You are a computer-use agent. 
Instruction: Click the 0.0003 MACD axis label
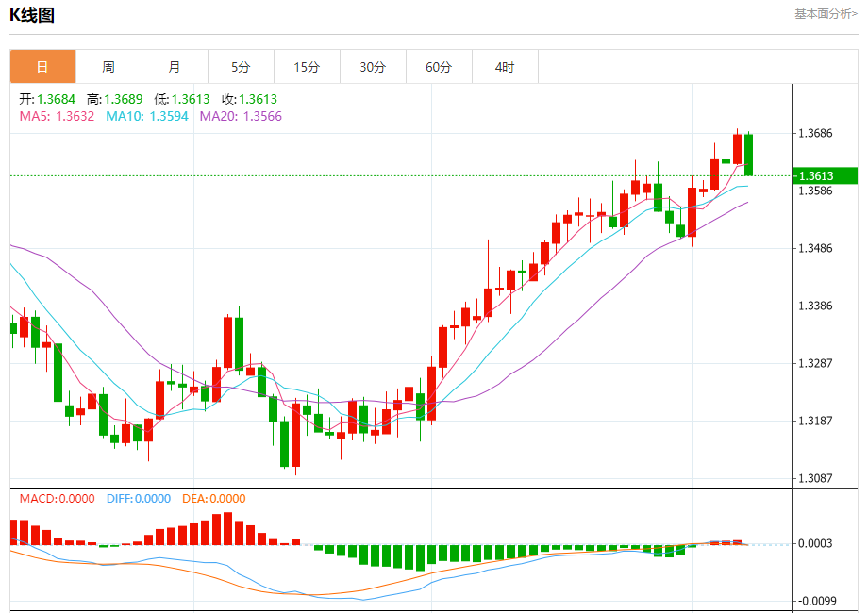pyautogui.click(x=815, y=544)
